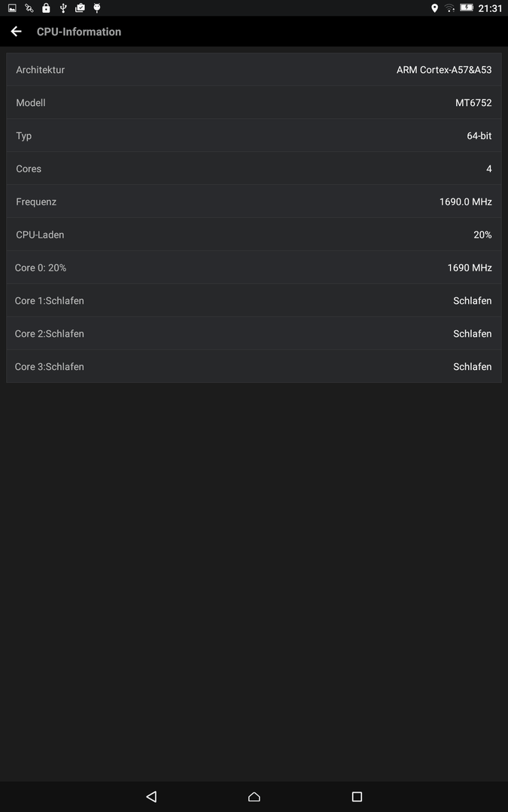
Task: Select the Architektur row
Action: [254, 69]
